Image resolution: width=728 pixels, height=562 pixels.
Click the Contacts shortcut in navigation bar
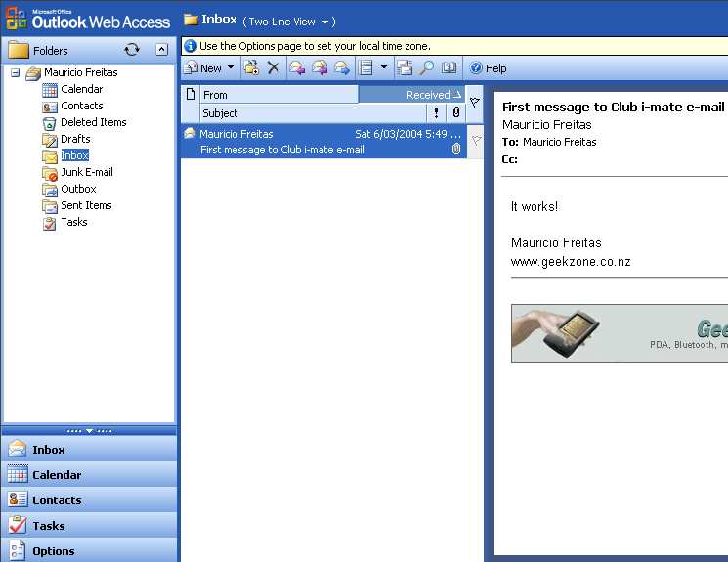pyautogui.click(x=89, y=499)
